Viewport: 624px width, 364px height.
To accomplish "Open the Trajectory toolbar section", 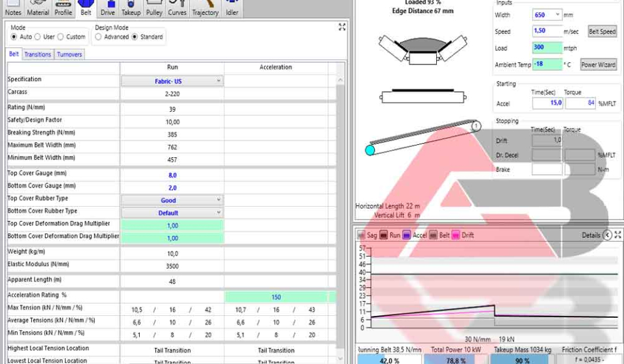I will (x=205, y=8).
